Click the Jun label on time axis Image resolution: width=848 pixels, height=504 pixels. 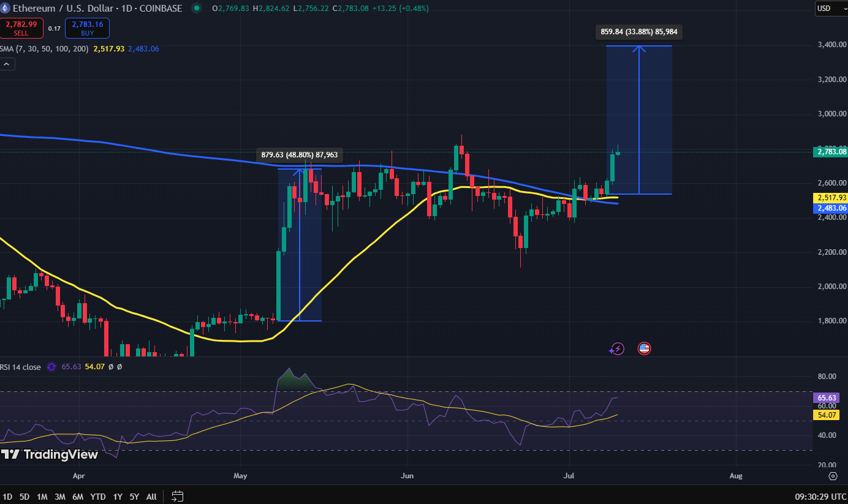[x=407, y=475]
